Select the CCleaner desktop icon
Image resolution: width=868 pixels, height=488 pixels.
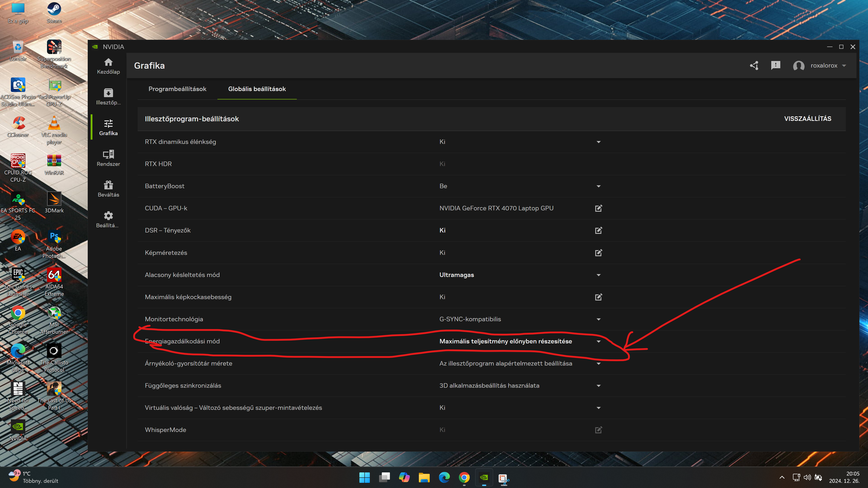tap(18, 127)
